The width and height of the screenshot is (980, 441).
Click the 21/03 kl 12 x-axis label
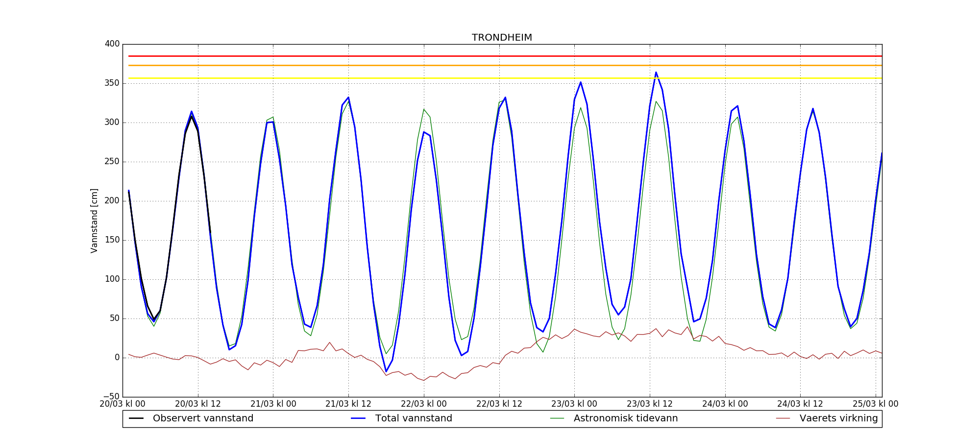tap(348, 404)
